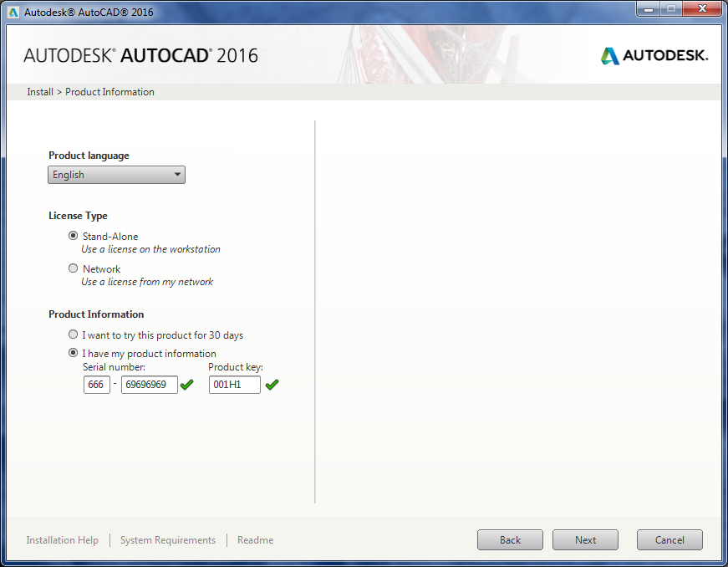
Task: Click the green checkmark beside product key
Action: 272,385
